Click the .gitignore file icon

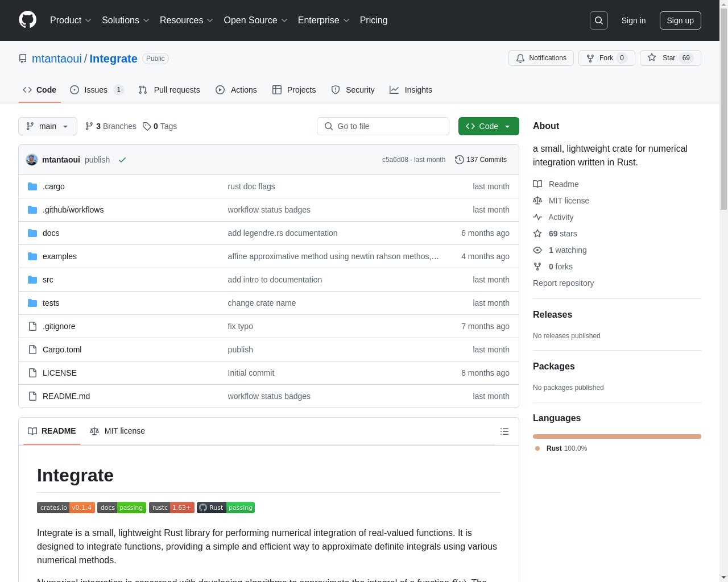tap(32, 326)
